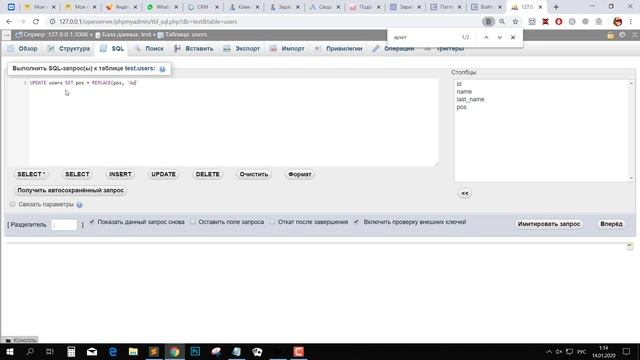
Task: Click the << insert column button
Action: point(464,193)
